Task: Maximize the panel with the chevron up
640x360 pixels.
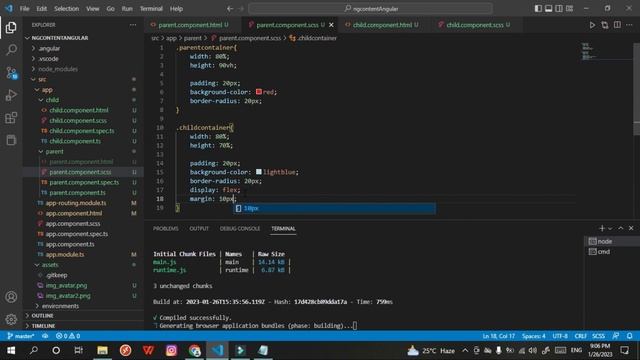Action: pyautogui.click(x=620, y=229)
